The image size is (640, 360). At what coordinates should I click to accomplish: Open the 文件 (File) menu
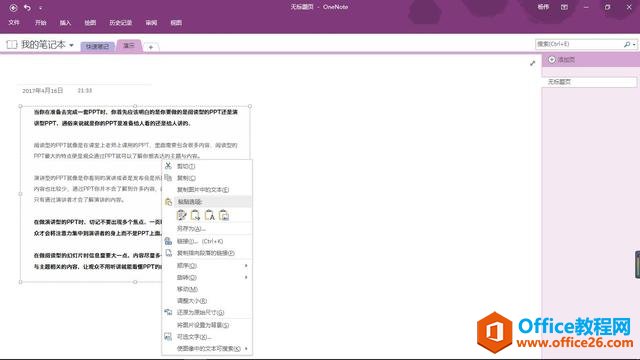point(14,22)
